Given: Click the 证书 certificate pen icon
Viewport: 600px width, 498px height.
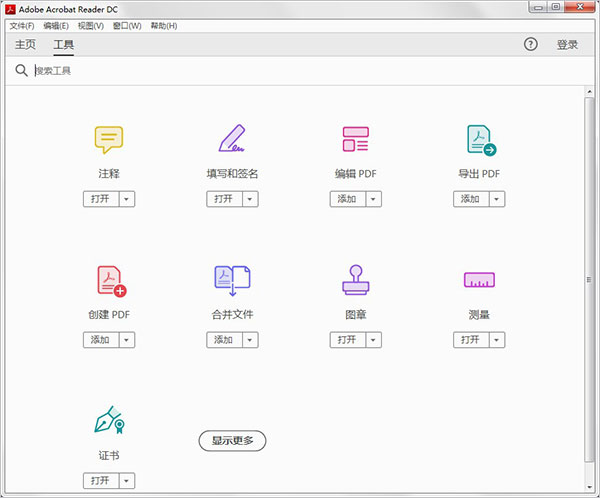Looking at the screenshot, I should click(x=108, y=421).
